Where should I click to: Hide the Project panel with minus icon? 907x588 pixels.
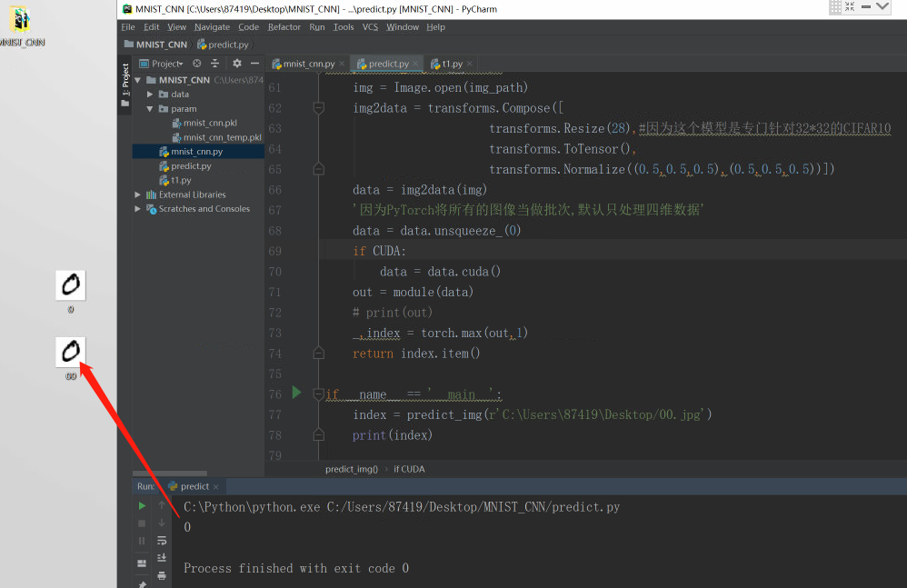[x=255, y=64]
